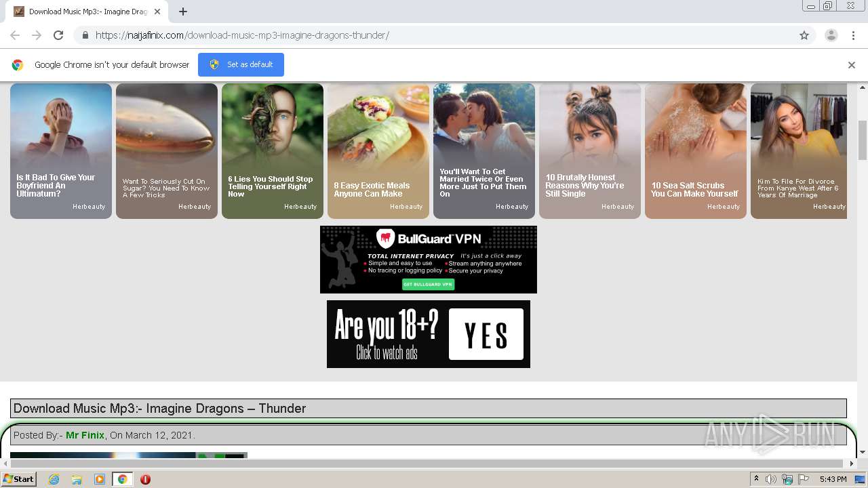Image resolution: width=868 pixels, height=488 pixels.
Task: Launch Internet Explorer from taskbar
Action: 54,479
